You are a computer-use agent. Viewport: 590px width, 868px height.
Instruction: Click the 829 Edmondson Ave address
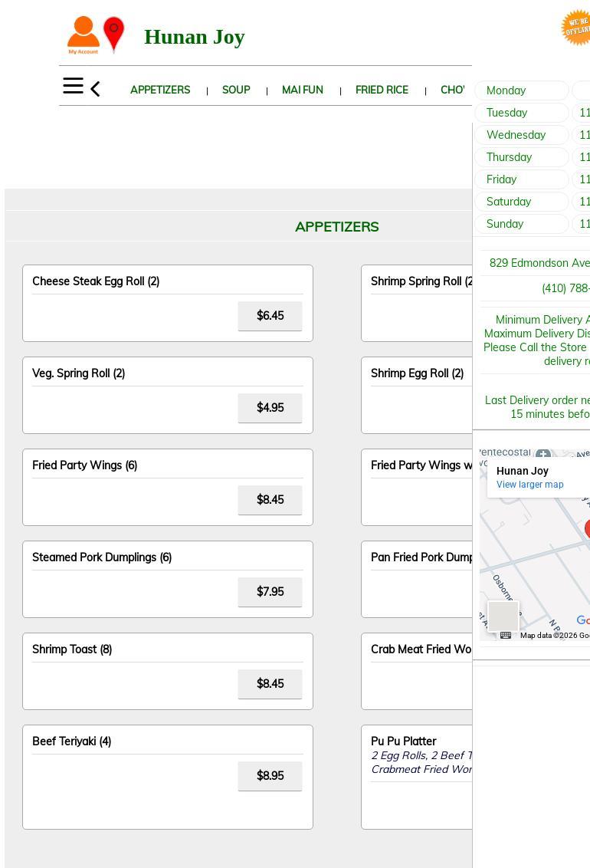click(x=539, y=263)
